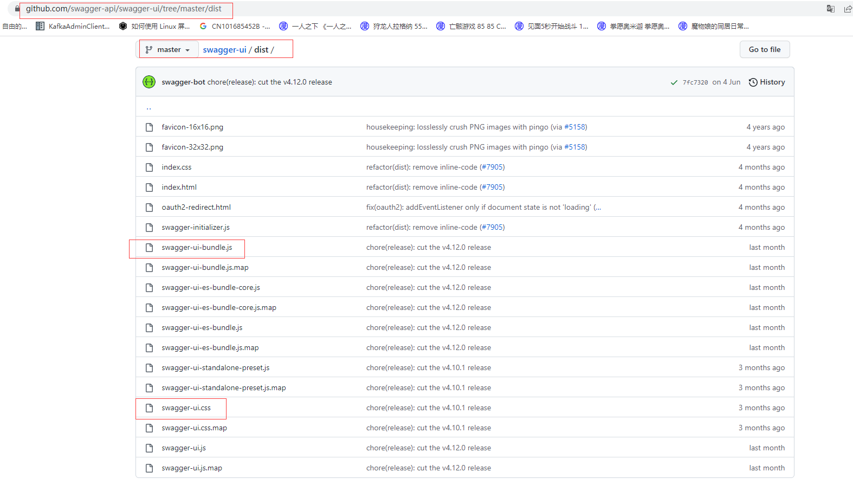
Task: Open the master branch dropdown
Action: click(x=168, y=50)
